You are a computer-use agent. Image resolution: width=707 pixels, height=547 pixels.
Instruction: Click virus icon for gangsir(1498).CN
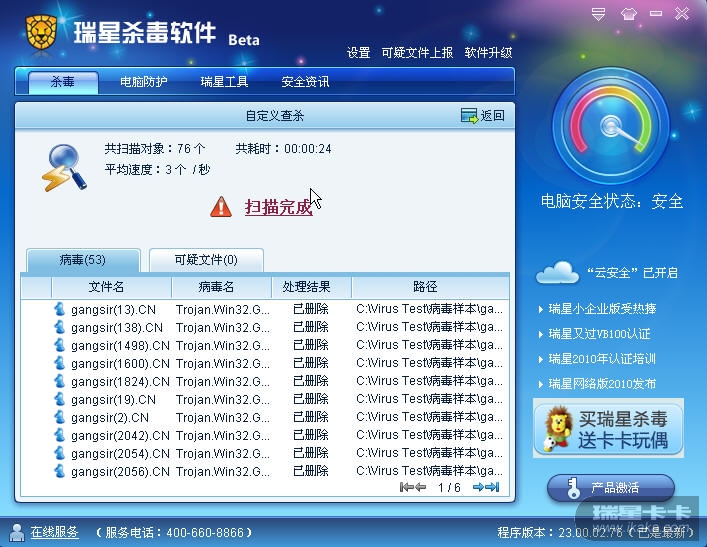60,345
